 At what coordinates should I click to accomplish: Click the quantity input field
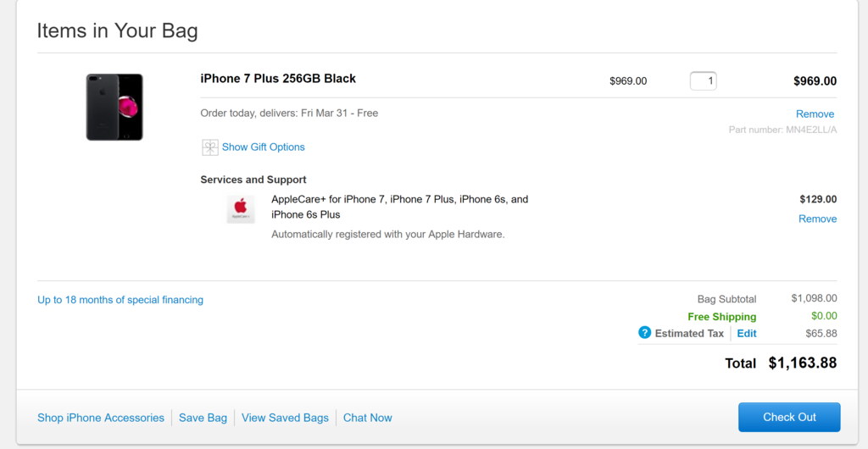tap(703, 81)
